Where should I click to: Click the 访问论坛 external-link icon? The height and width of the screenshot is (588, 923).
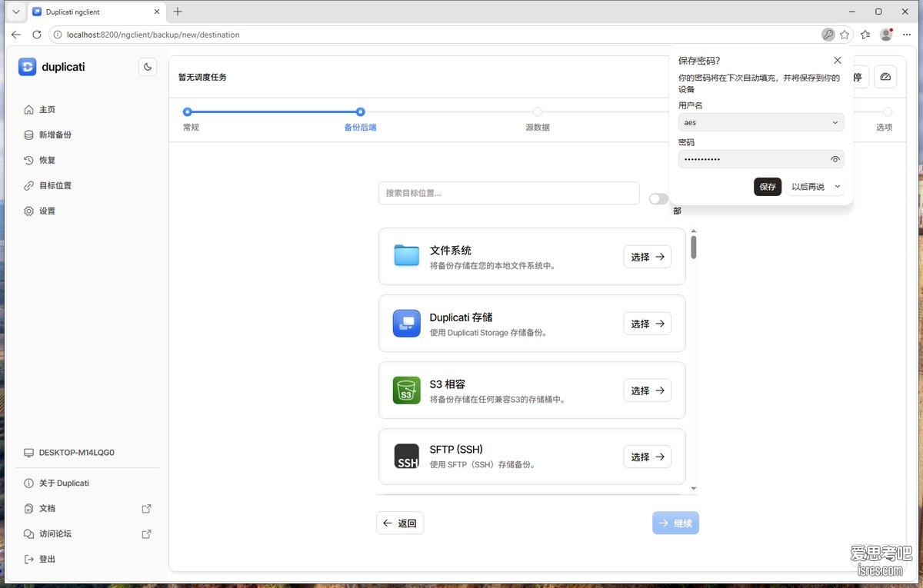(147, 533)
